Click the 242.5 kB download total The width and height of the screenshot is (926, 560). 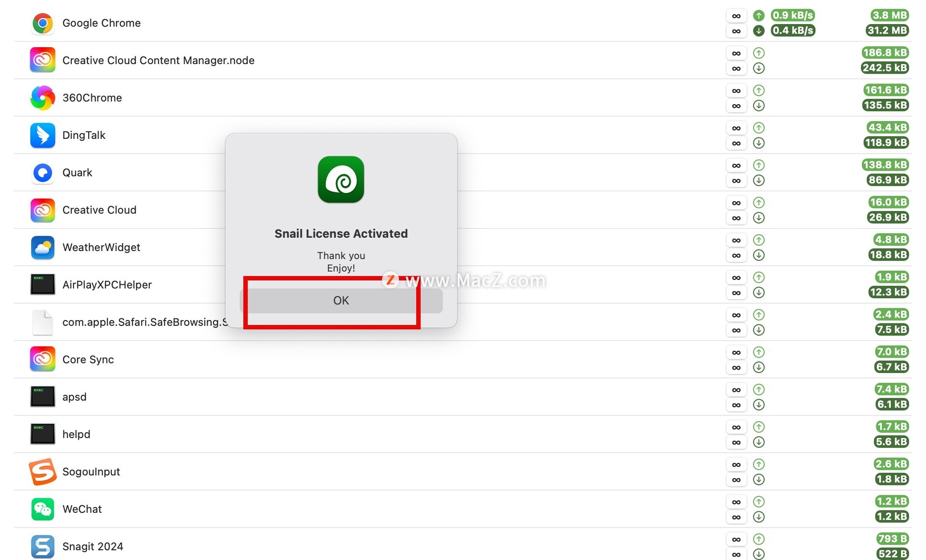[885, 68]
